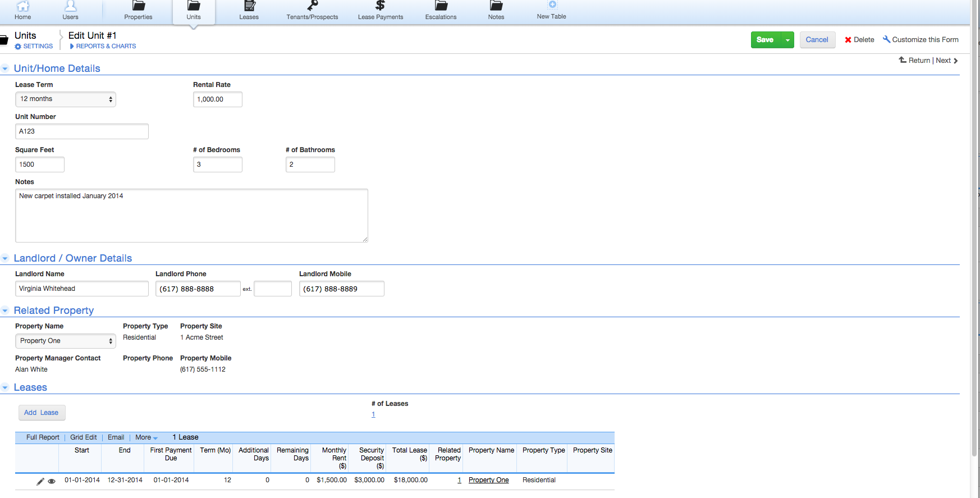This screenshot has height=498, width=980.
Task: Open the Lease Payments dollar icon
Action: [x=381, y=6]
